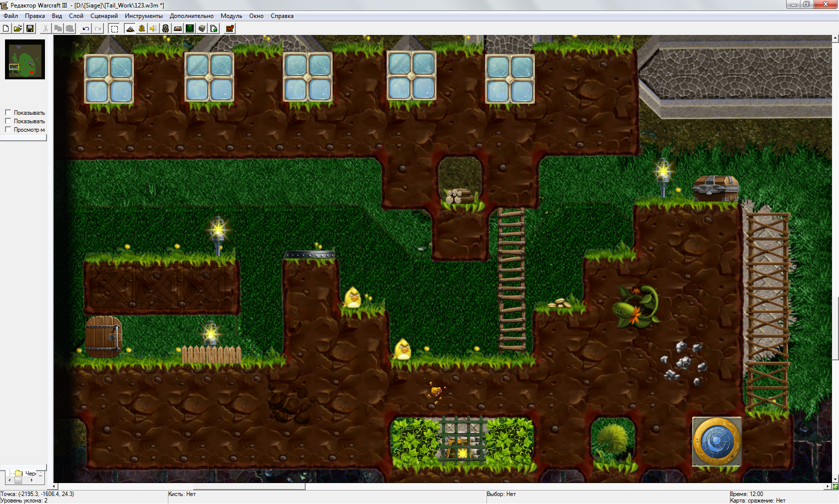Open the Object editor helmet icon
The image size is (839, 504).
coord(166,28)
